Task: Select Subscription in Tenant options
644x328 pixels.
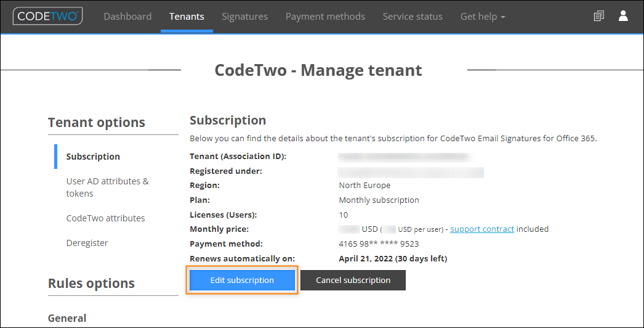Action: click(93, 157)
